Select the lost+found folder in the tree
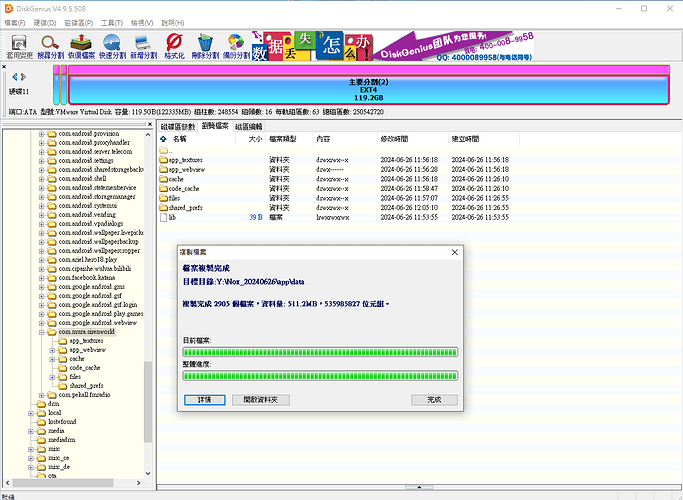 pos(62,422)
